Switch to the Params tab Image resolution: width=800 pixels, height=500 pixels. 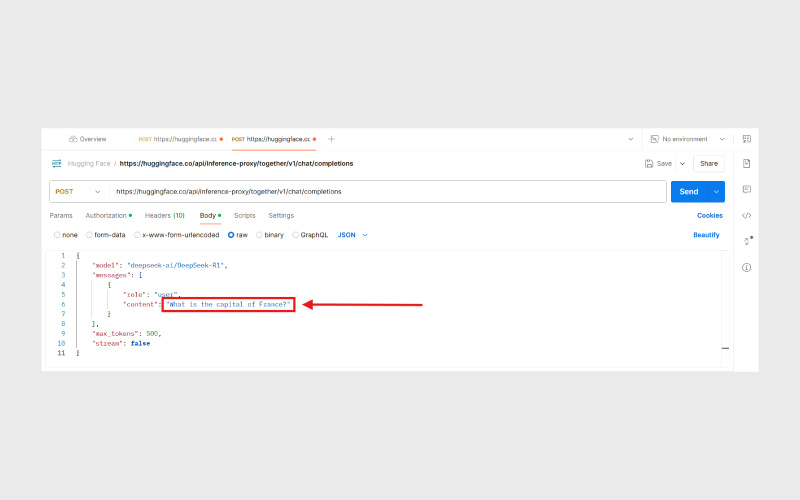61,215
